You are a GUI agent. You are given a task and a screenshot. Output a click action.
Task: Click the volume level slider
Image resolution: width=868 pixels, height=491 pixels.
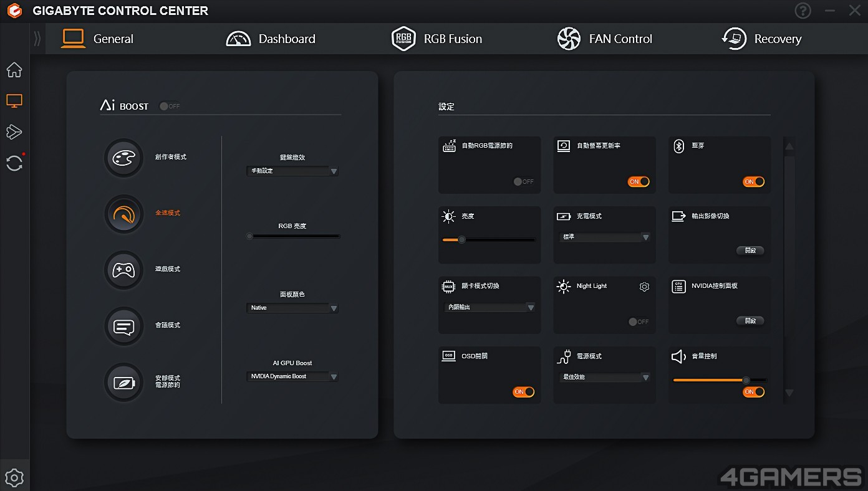(x=720, y=380)
